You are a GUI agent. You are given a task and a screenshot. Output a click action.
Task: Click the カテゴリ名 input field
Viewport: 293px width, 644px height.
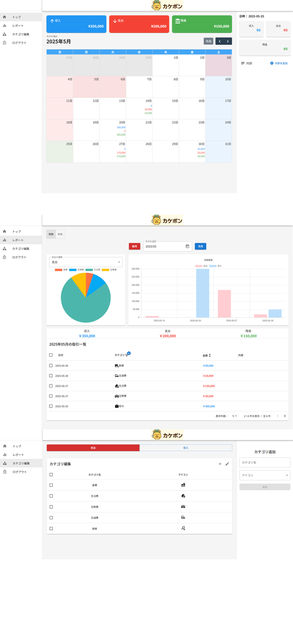pyautogui.click(x=265, y=462)
